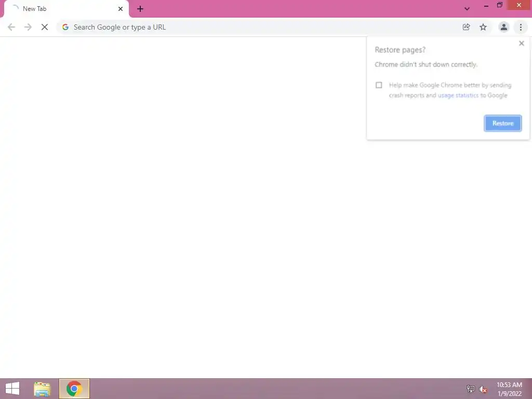
Task: Click the "Restore pages?" heading
Action: tap(400, 50)
